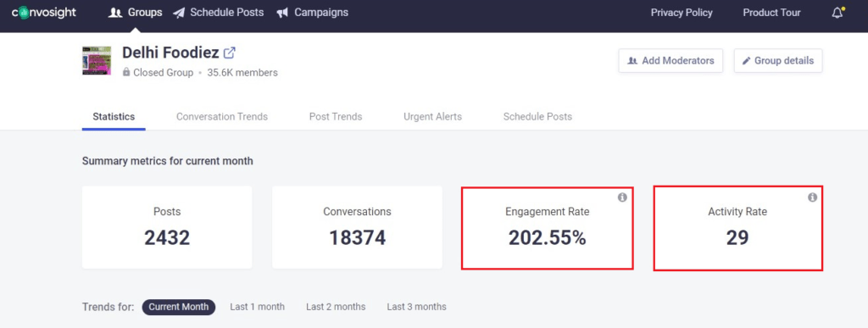Screen dimensions: 868x328
Task: Select the Statistics tab
Action: pos(114,117)
